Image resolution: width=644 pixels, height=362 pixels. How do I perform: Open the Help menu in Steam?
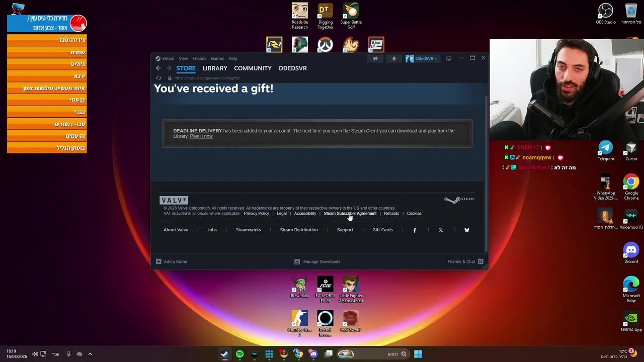[x=233, y=58]
